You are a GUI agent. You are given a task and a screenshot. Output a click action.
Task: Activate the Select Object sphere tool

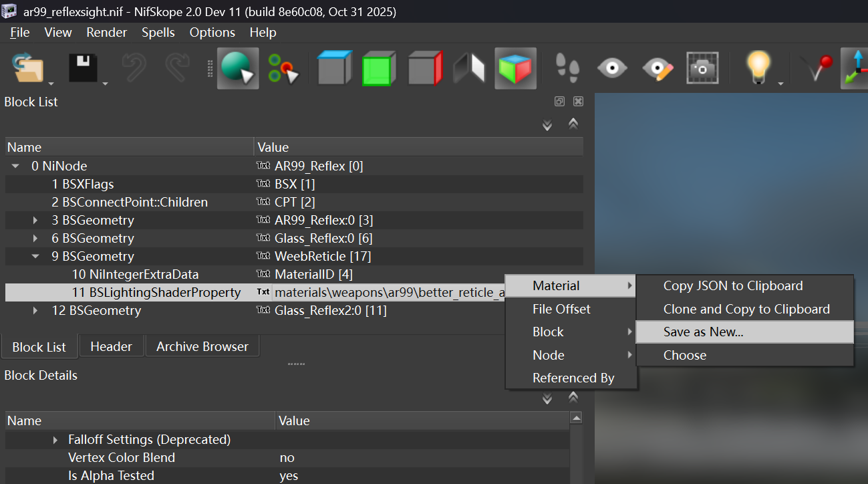238,68
